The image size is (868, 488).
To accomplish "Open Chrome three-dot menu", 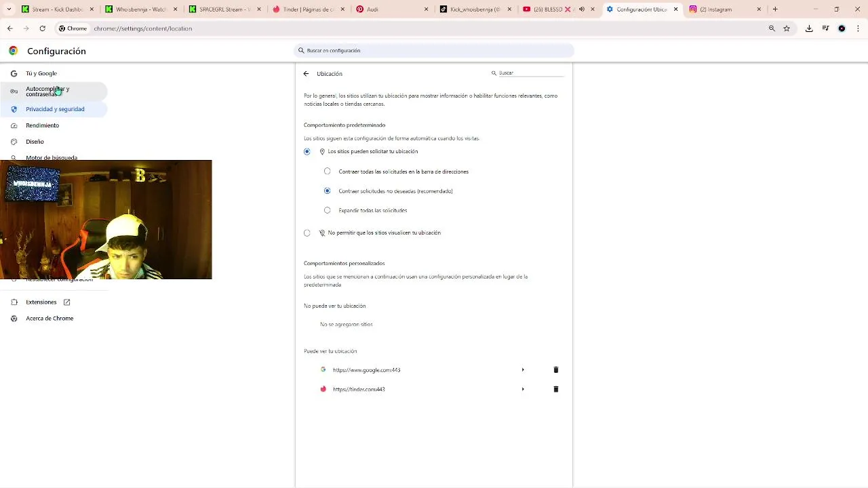I will tap(858, 28).
